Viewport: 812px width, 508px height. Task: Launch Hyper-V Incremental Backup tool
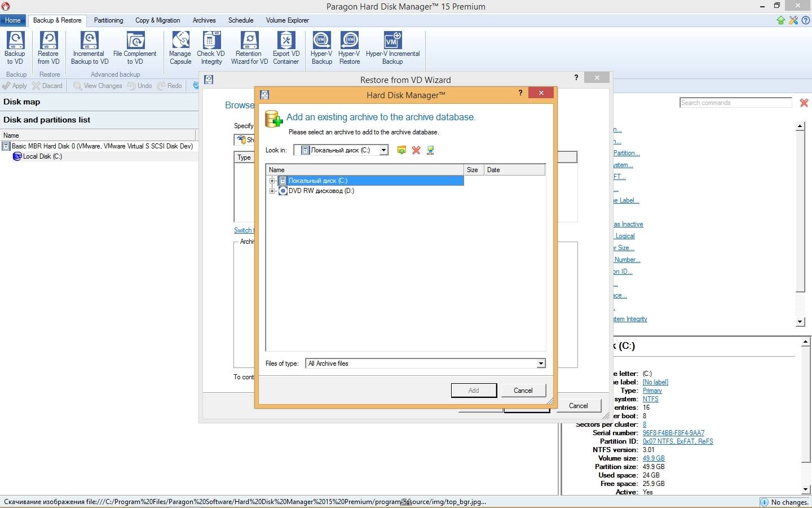coord(392,48)
